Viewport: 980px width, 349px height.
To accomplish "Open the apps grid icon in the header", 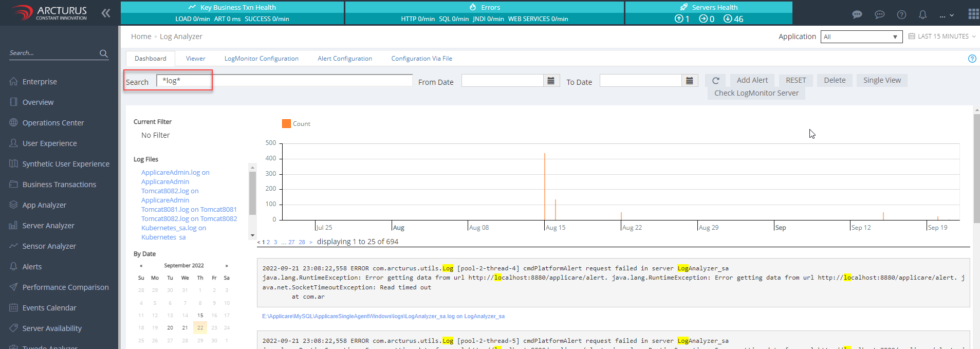I will (x=973, y=14).
